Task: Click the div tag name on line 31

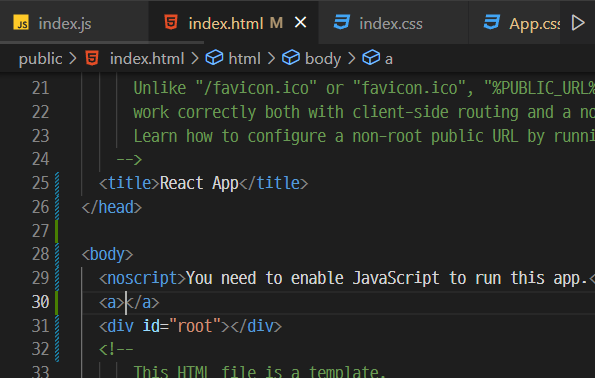Action: point(120,326)
